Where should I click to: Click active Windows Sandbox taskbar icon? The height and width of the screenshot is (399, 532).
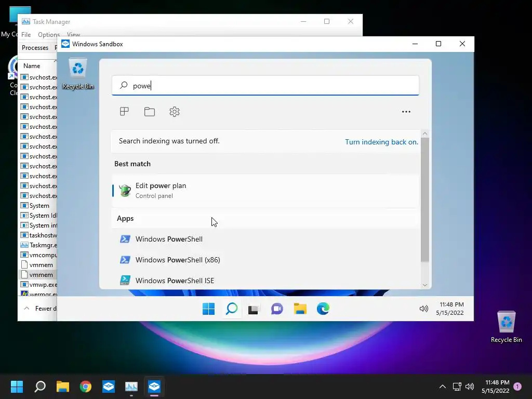pyautogui.click(x=154, y=387)
